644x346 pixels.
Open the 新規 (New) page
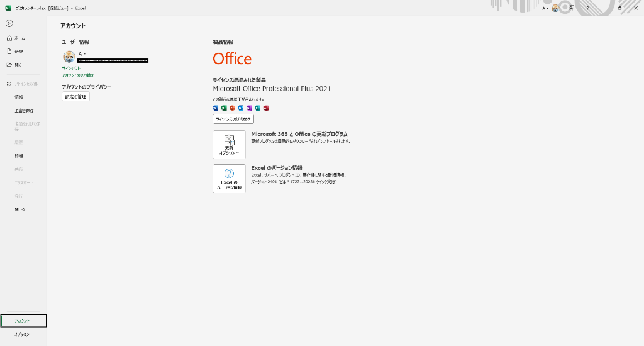[23, 52]
